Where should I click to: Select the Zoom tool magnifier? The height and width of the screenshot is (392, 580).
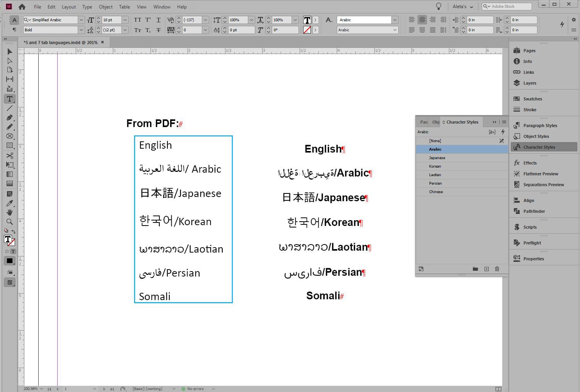coord(10,222)
